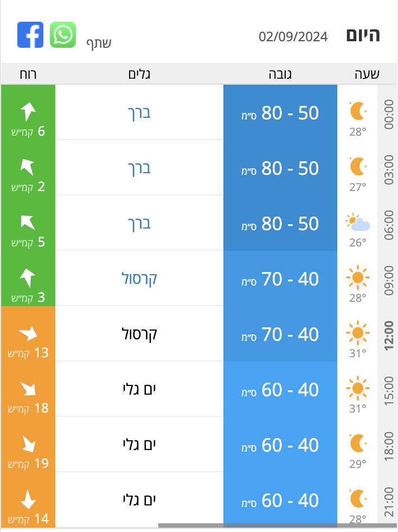The height and width of the screenshot is (532, 398).
Task: Click the 80 - 50 height cell at 03:00
Action: [x=280, y=168]
